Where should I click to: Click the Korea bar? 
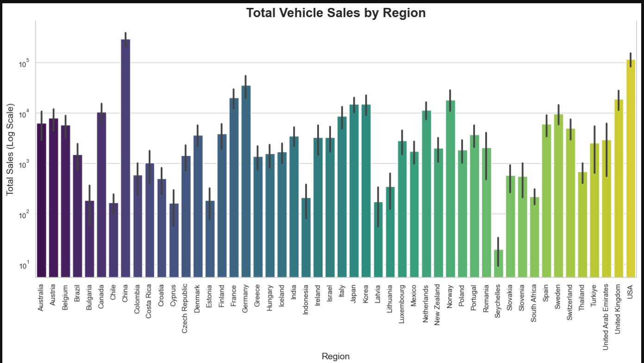coord(366,191)
